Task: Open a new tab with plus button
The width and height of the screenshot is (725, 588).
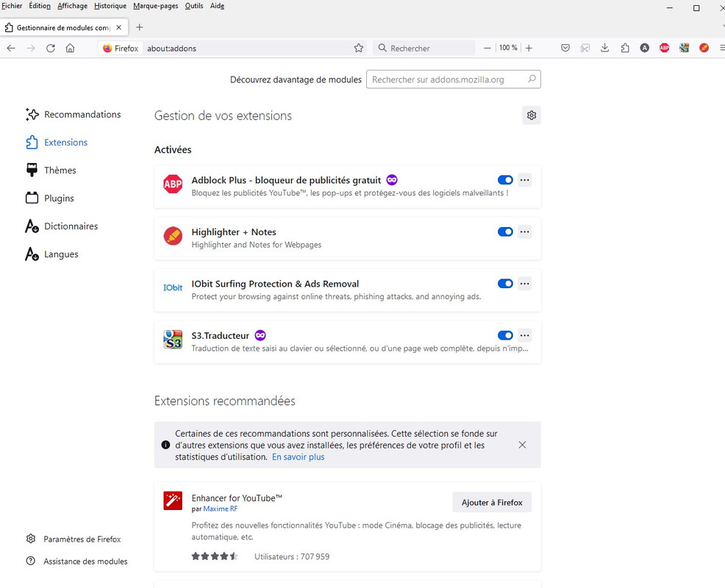Action: coord(139,27)
